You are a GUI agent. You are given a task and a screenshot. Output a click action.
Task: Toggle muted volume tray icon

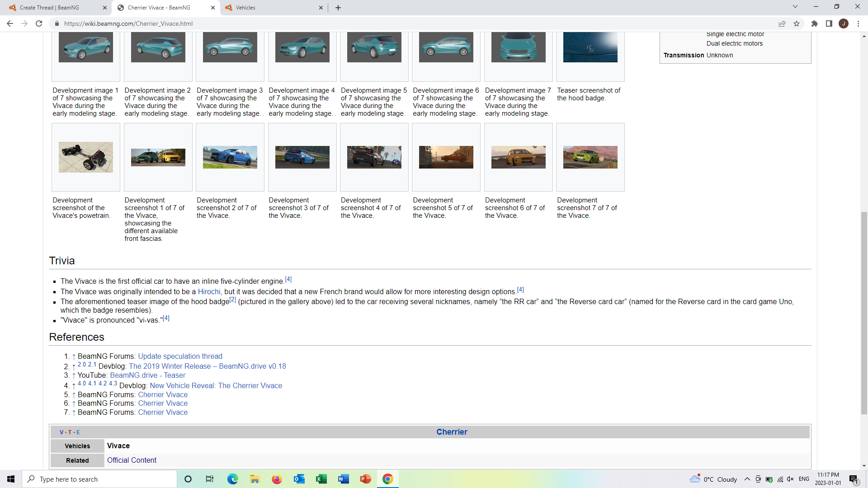click(x=790, y=479)
